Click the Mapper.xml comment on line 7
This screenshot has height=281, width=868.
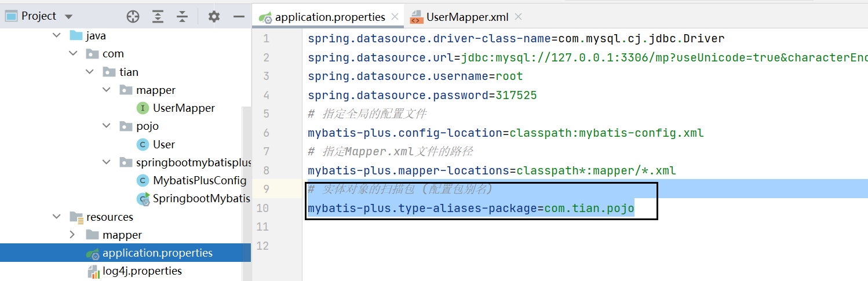pos(391,151)
